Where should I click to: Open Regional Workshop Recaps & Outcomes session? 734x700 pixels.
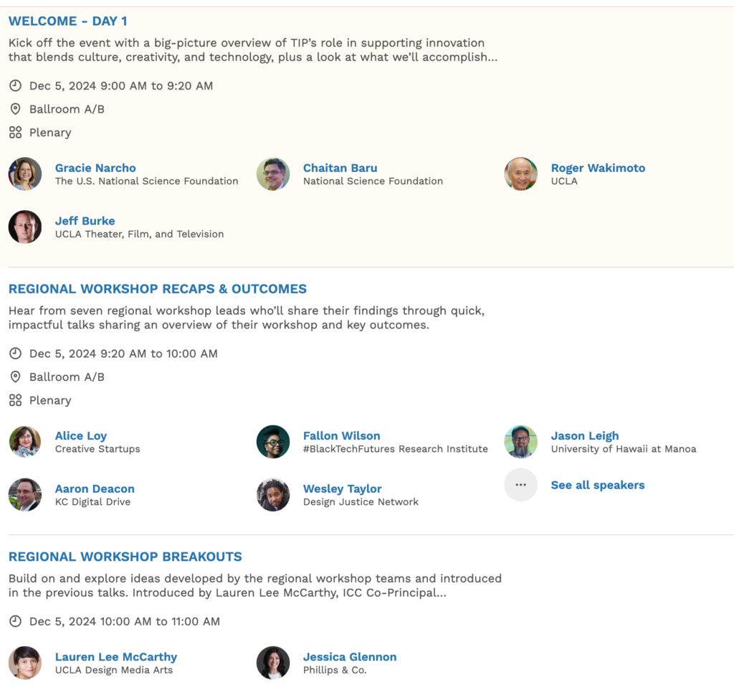(x=157, y=288)
